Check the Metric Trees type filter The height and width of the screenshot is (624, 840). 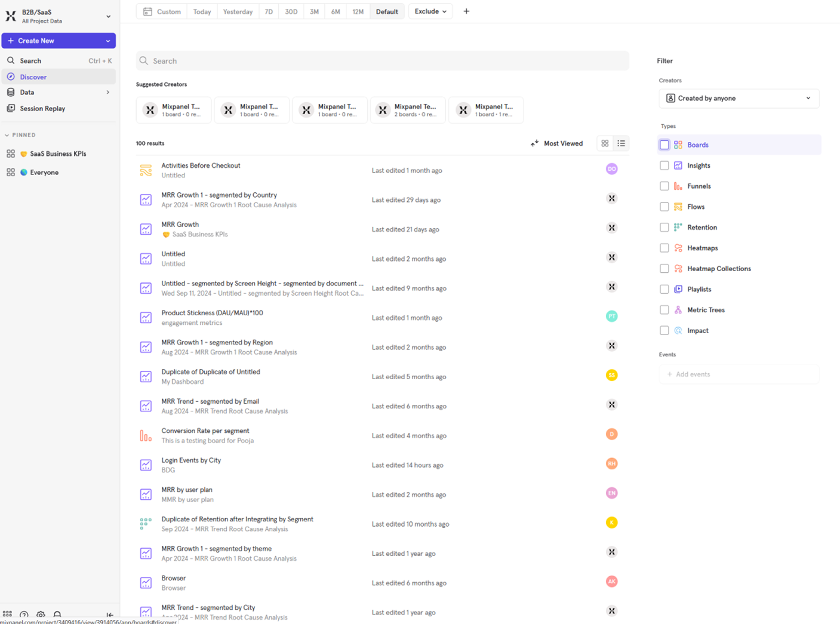point(664,310)
